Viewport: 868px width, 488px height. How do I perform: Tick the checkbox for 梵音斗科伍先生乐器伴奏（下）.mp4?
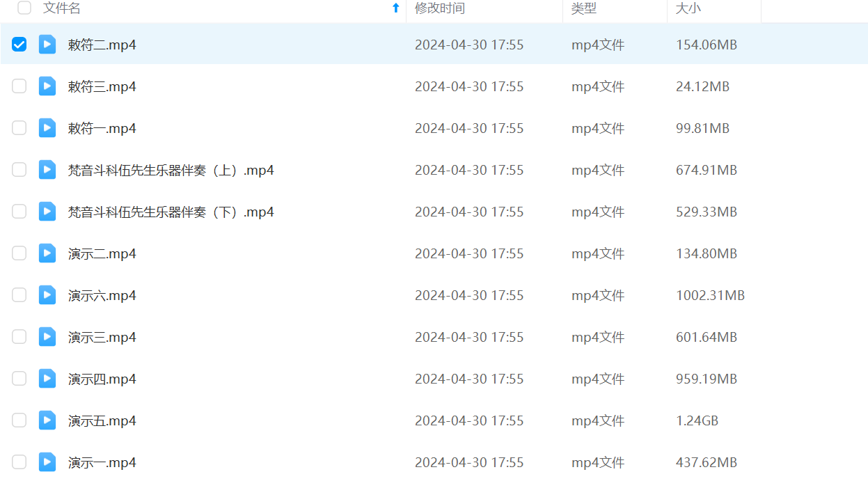19,212
